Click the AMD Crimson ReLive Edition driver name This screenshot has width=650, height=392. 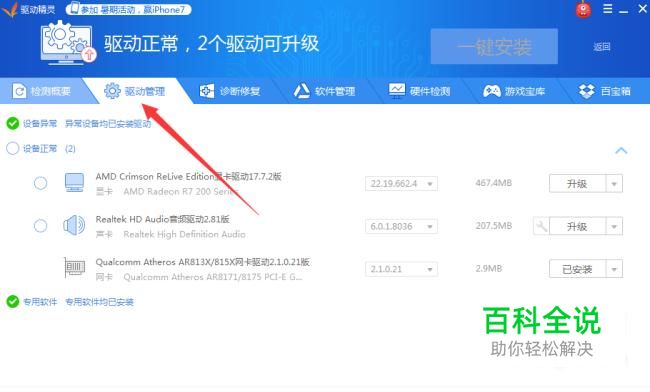(x=189, y=177)
